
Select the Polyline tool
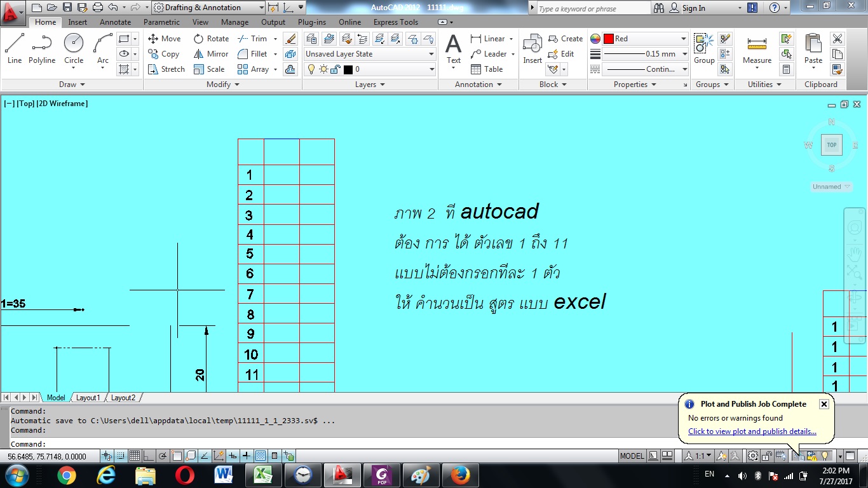(42, 48)
